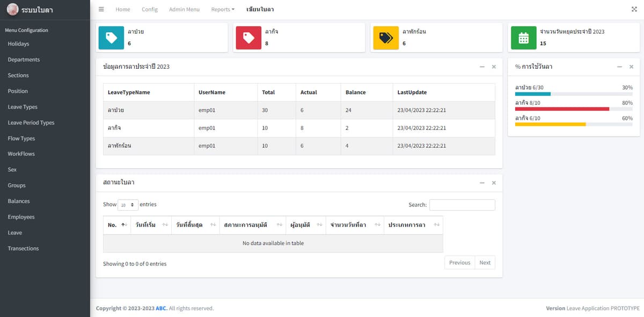Sort table by ประเภทการลา column
The height and width of the screenshot is (317, 644).
[413, 225]
